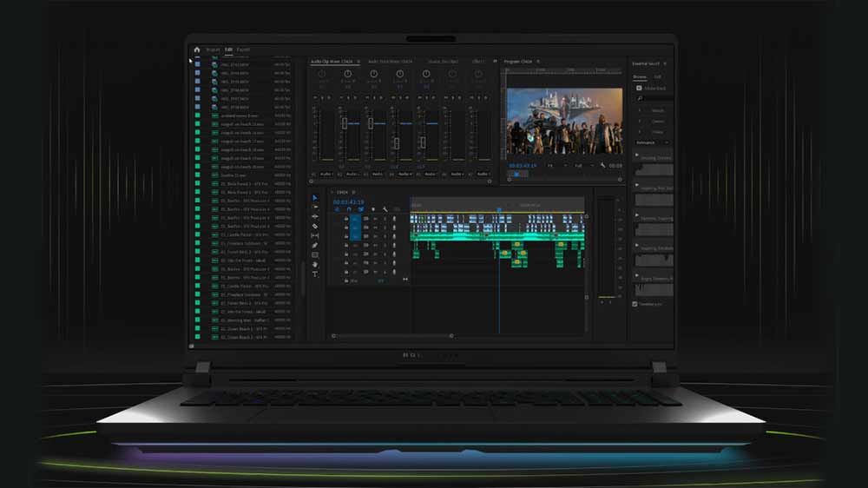Click the Program monitor video preview
Viewport: 868px width, 488px height.
click(552, 121)
